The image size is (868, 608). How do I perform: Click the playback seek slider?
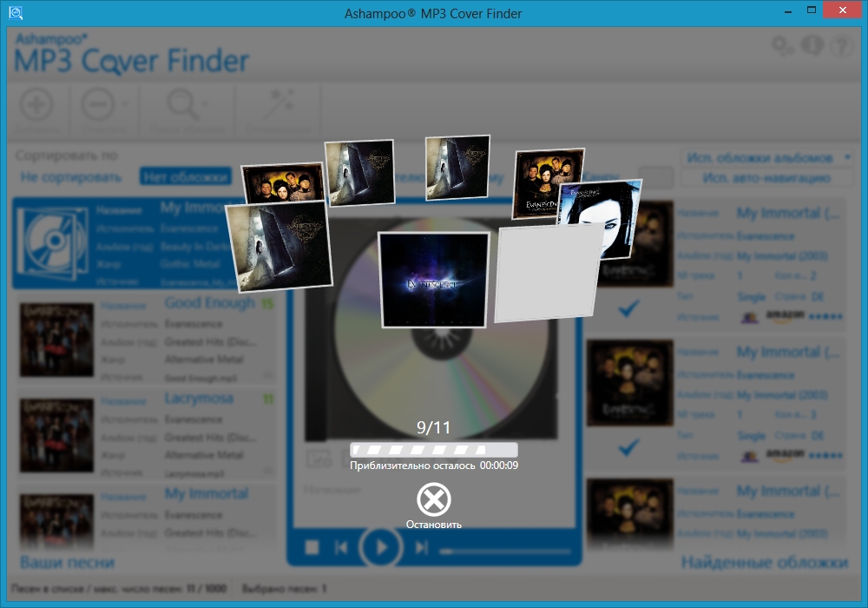[505, 551]
